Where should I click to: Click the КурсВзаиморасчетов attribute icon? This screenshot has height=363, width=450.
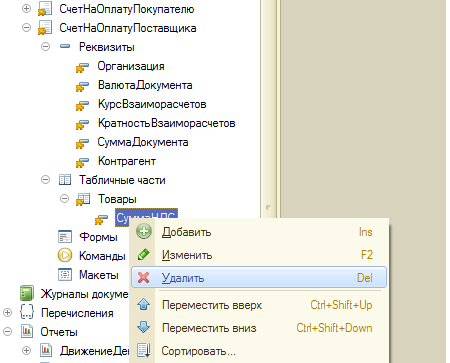[82, 105]
